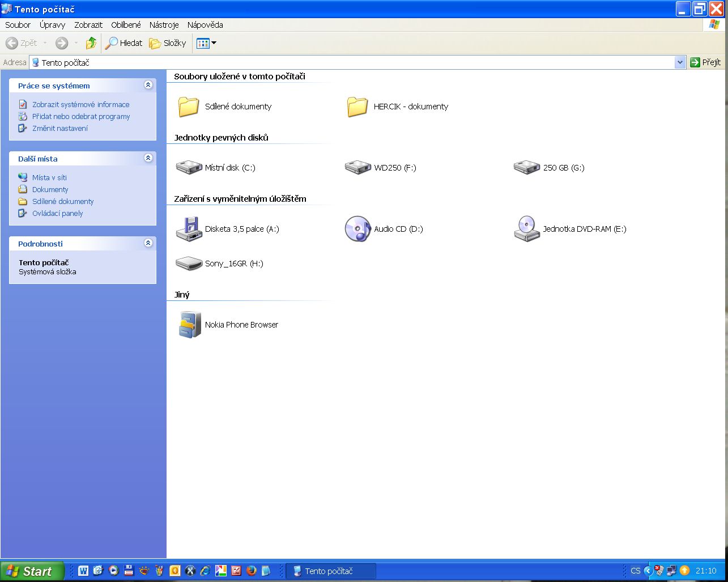Toggle the Složky folders pane button
Image resolution: width=728 pixels, height=582 pixels.
(168, 43)
